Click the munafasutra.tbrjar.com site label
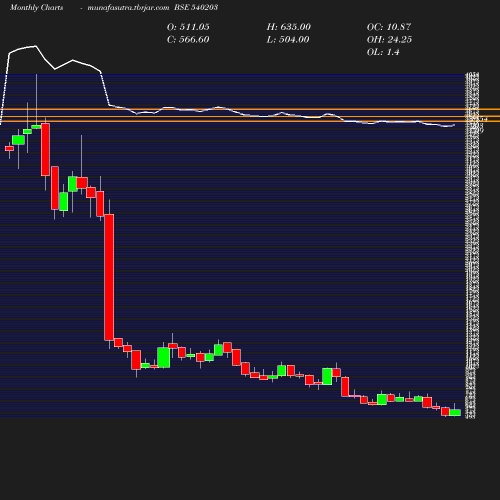The image size is (500, 500). [128, 7]
